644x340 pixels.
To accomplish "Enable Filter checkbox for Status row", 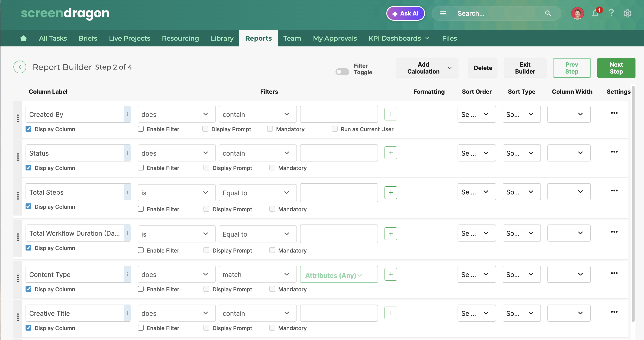I will tap(141, 168).
